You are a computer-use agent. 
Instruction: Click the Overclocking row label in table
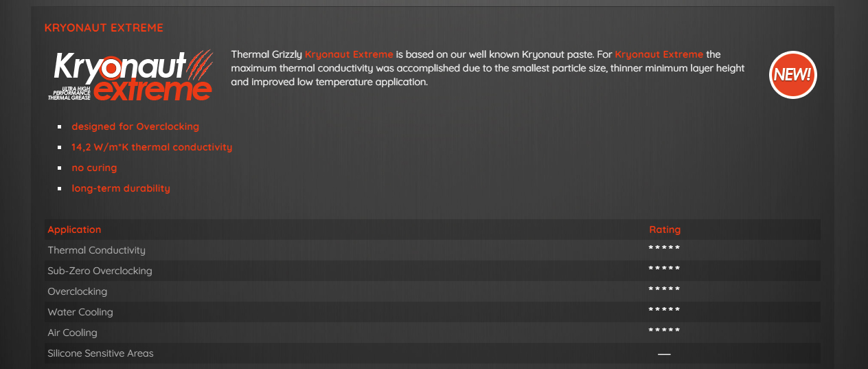[77, 291]
